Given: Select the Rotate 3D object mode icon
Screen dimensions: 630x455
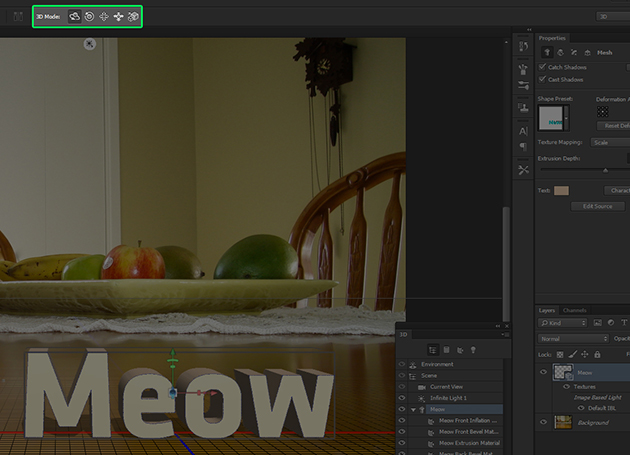Looking at the screenshot, I should [x=74, y=16].
